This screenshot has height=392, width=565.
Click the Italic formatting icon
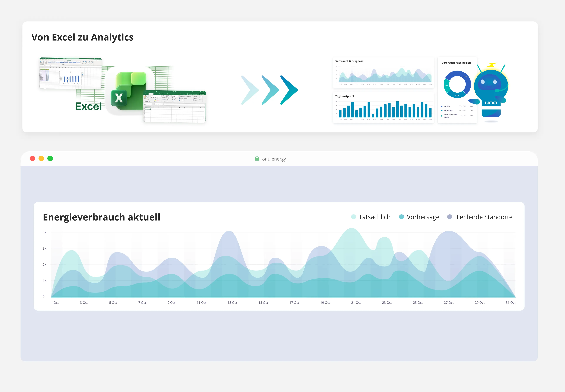tap(153, 98)
